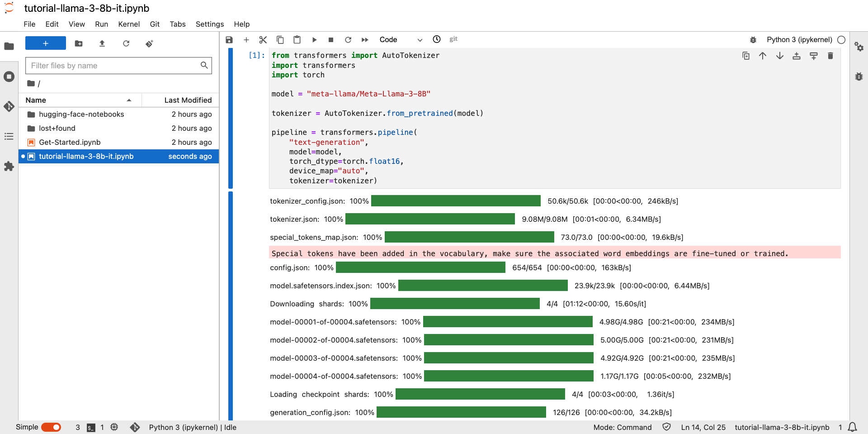Sort files by Last Modified column
The height and width of the screenshot is (434, 868).
coord(180,100)
